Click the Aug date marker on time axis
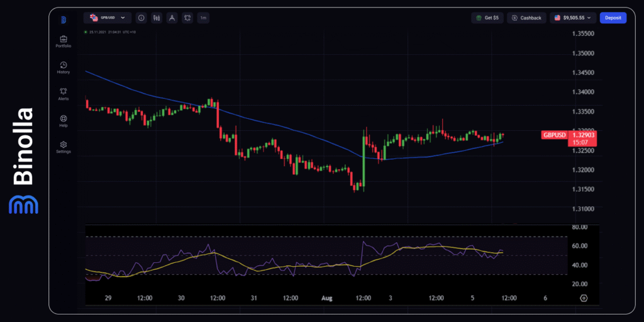 click(x=328, y=297)
